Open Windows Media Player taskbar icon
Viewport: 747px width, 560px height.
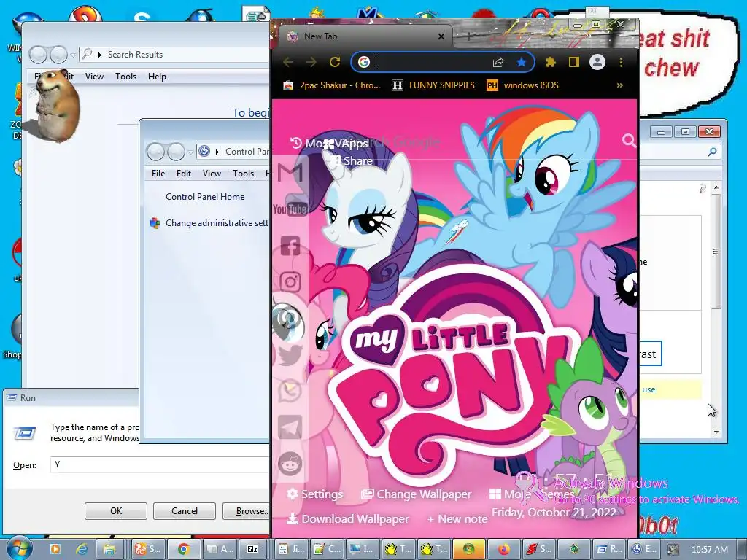pos(55,550)
